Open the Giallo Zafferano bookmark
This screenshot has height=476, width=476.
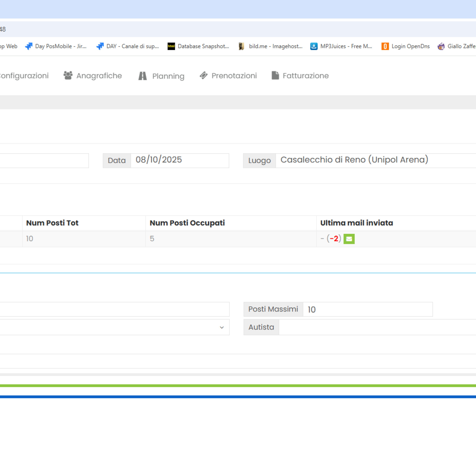[x=456, y=46]
